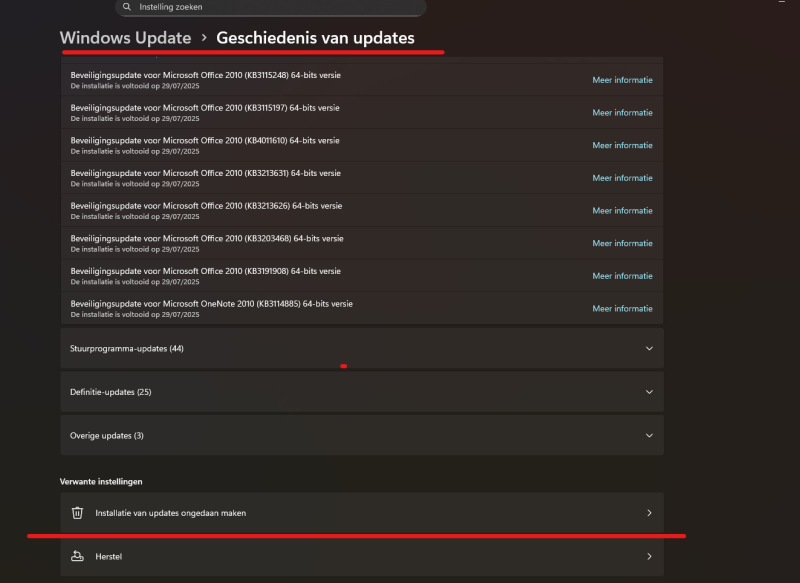Expand Stuurprogramma-updates (44) section
This screenshot has height=583, width=800.
tap(362, 348)
